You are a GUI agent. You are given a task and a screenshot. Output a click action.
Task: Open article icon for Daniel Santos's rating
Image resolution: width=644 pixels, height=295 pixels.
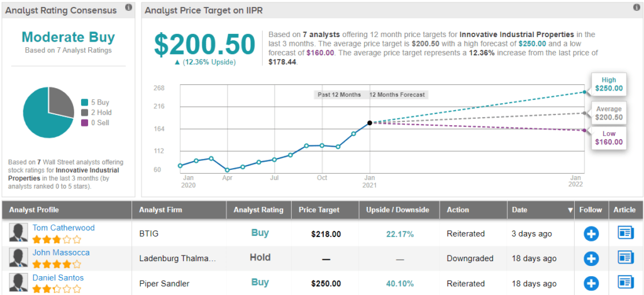(625, 281)
